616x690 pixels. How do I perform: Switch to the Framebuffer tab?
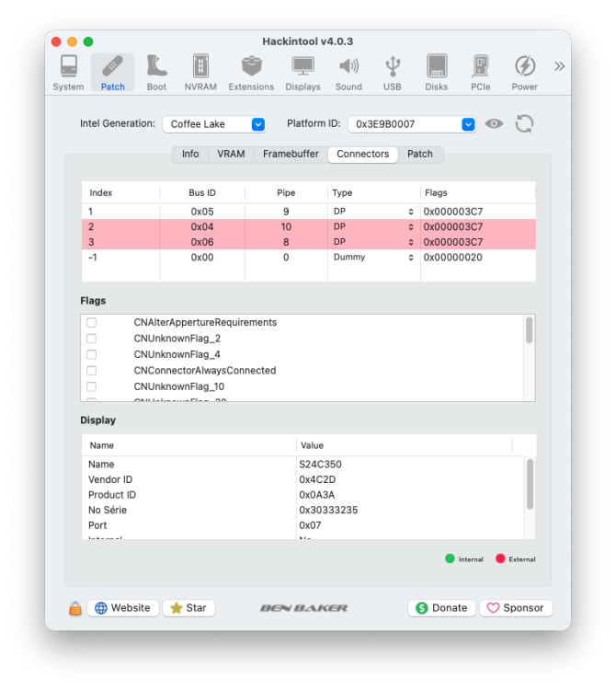pyautogui.click(x=291, y=154)
